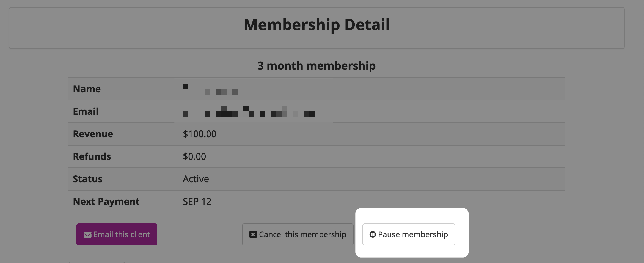Select the Refunds label
The image size is (644, 263).
click(x=92, y=156)
